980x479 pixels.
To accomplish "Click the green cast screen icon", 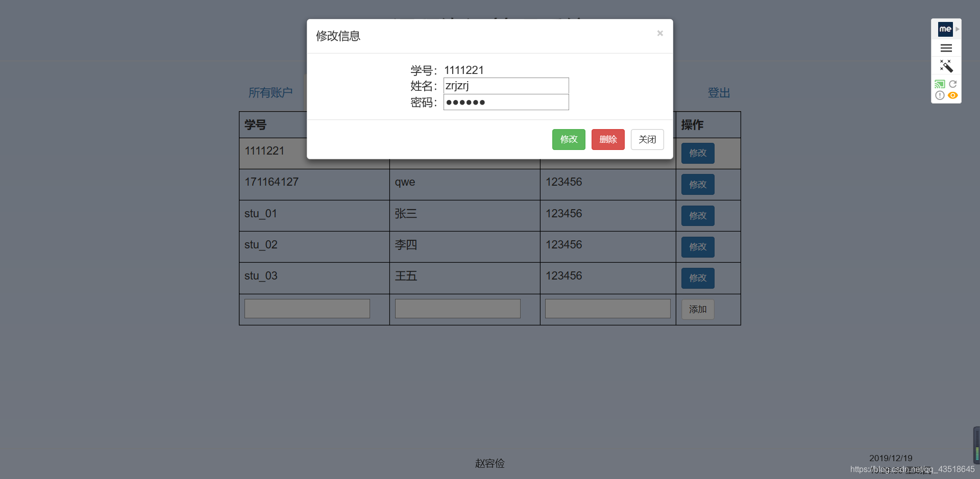I will point(940,84).
